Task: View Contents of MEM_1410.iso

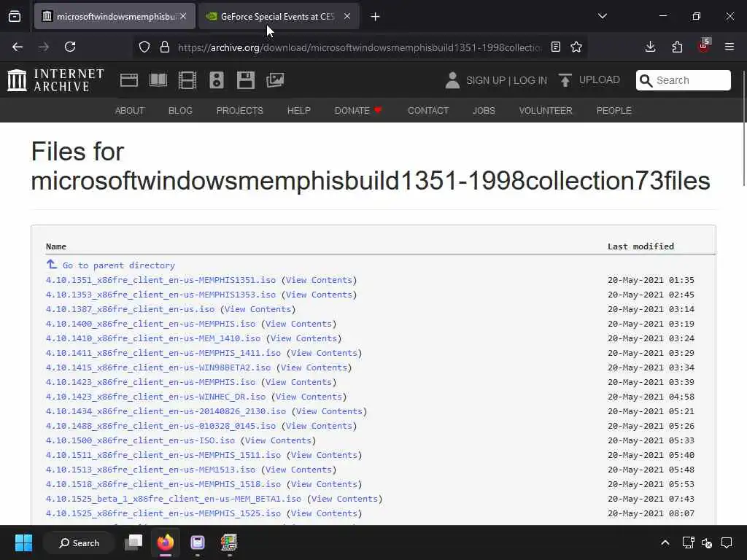Action: (303, 338)
